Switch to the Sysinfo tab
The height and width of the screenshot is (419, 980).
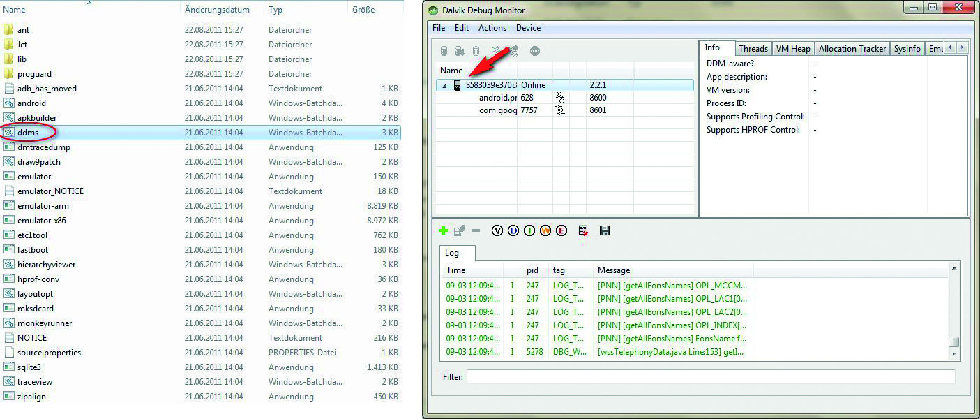pyautogui.click(x=907, y=48)
